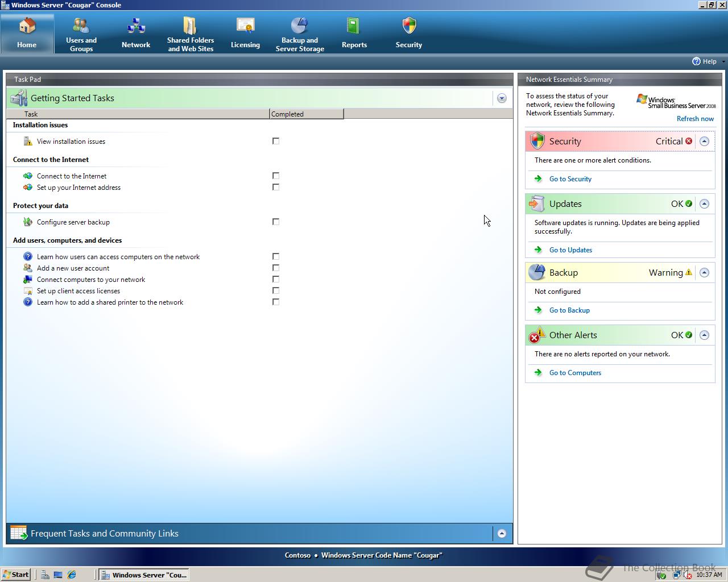728x582 pixels.
Task: Click Go to Updates link
Action: pyautogui.click(x=570, y=250)
